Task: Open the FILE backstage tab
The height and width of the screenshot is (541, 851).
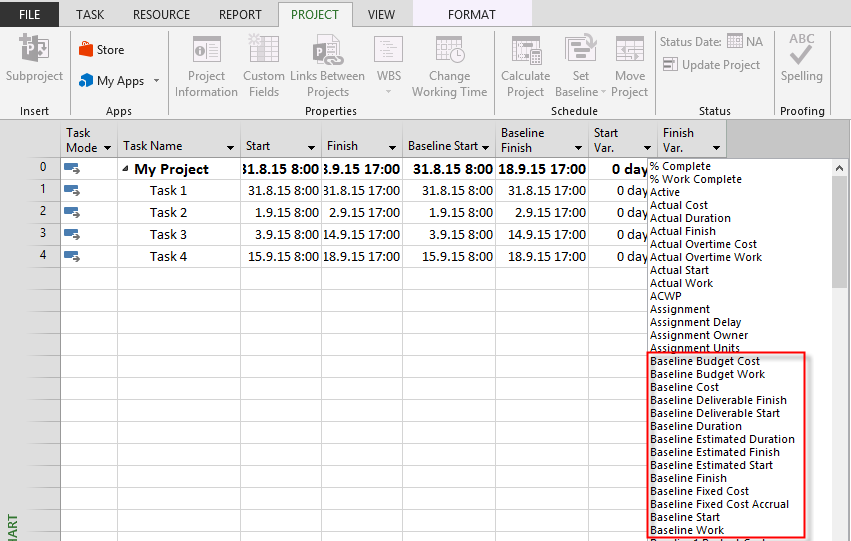Action: pos(29,15)
